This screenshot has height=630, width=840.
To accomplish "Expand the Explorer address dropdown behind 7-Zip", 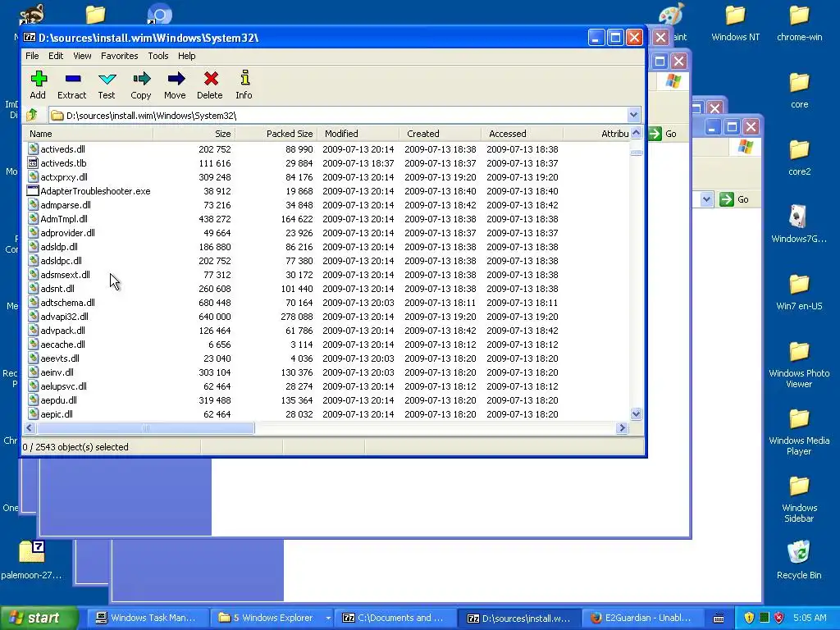I will [x=706, y=199].
